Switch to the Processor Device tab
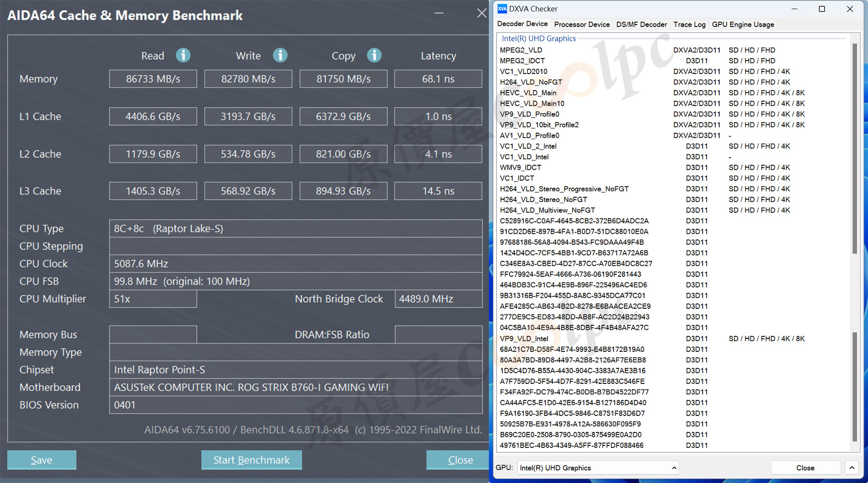868x483 pixels. coord(582,25)
